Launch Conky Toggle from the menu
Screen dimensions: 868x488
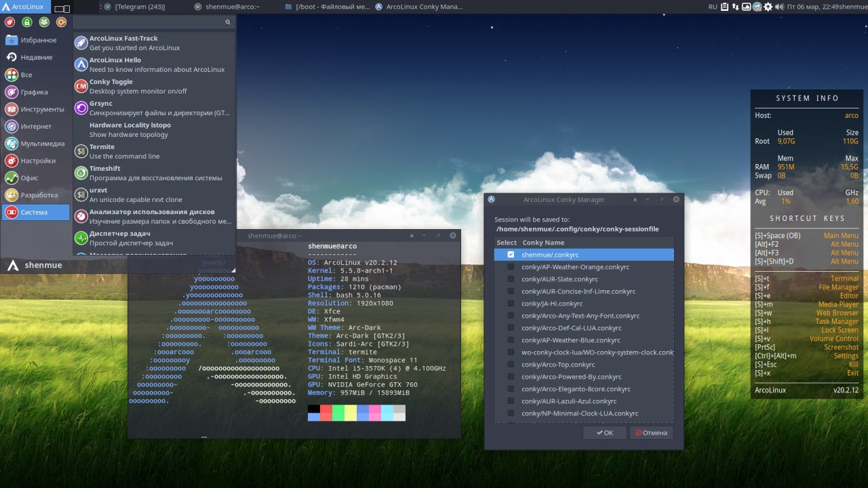pyautogui.click(x=154, y=86)
